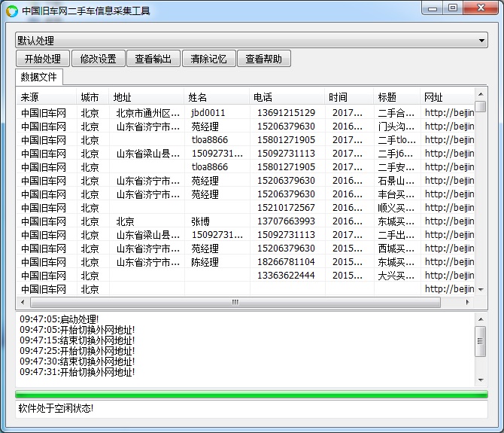Click title cell 门头沟...
Image resolution: width=504 pixels, height=433 pixels.
[396, 127]
